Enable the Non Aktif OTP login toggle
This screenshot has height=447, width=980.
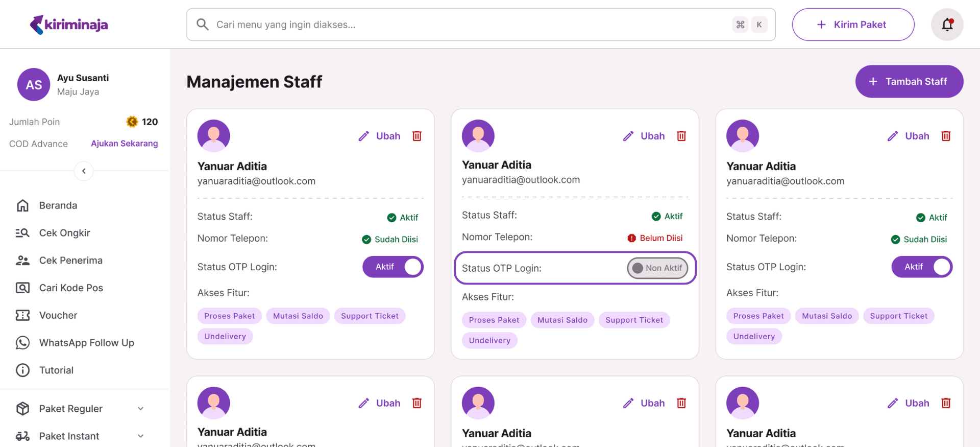point(657,268)
